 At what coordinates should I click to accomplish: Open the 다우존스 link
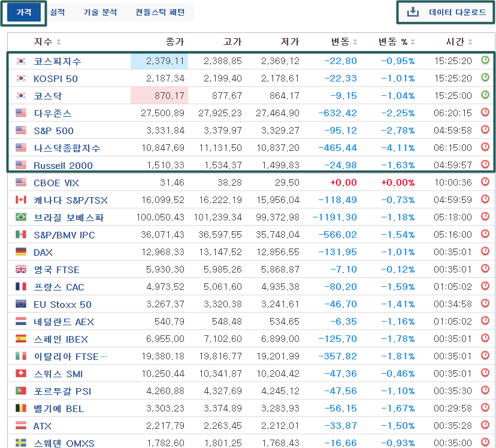point(53,113)
